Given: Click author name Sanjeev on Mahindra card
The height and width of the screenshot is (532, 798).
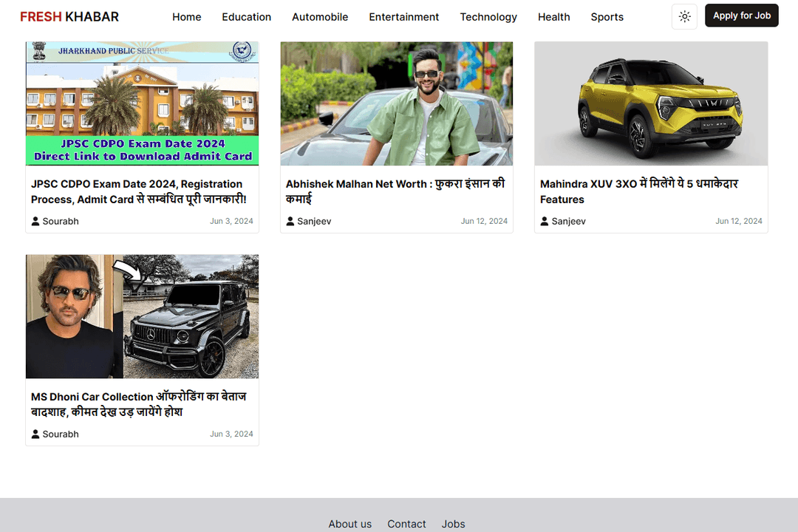Looking at the screenshot, I should [568, 222].
